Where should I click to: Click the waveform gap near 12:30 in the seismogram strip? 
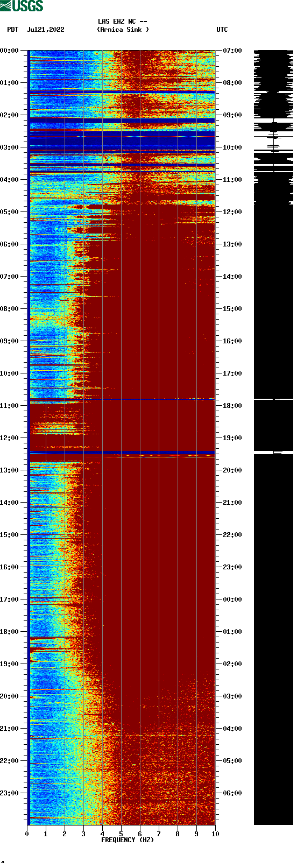(273, 453)
